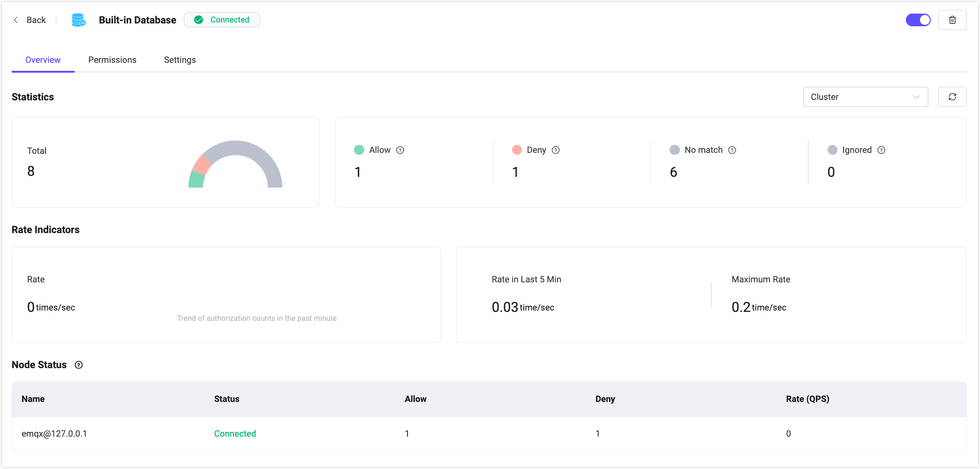Click the emqx@127.0.0.1 node name
The height and width of the screenshot is (469, 980).
(54, 434)
